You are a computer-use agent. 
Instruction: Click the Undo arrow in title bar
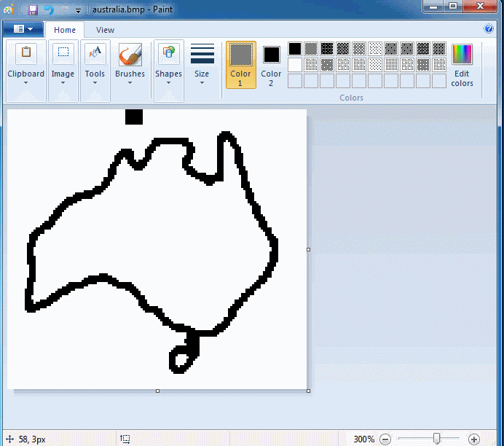49,9
